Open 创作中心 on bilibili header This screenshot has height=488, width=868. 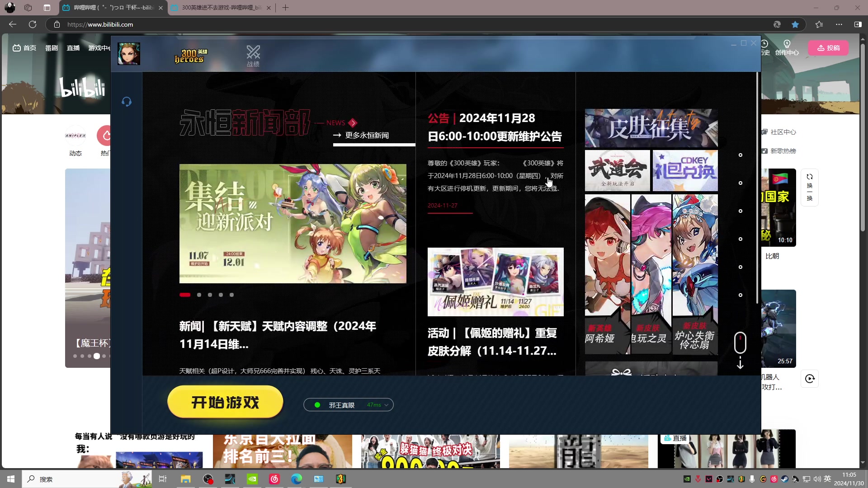point(787,48)
